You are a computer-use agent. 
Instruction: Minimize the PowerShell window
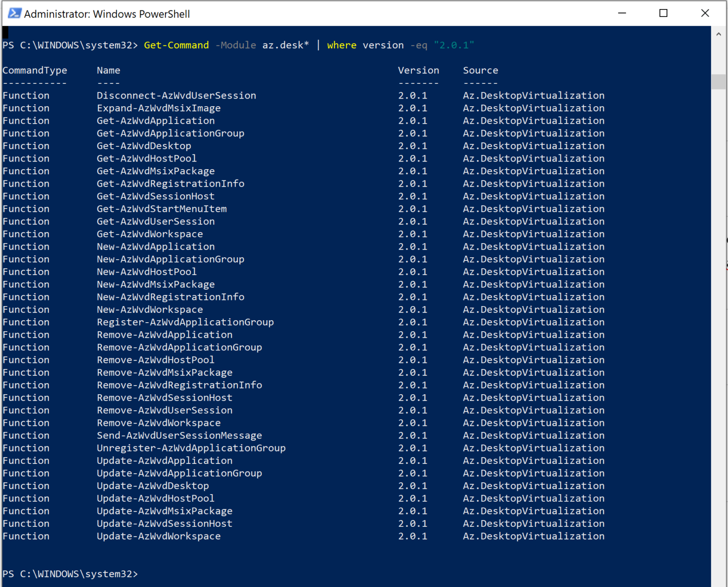(x=621, y=13)
